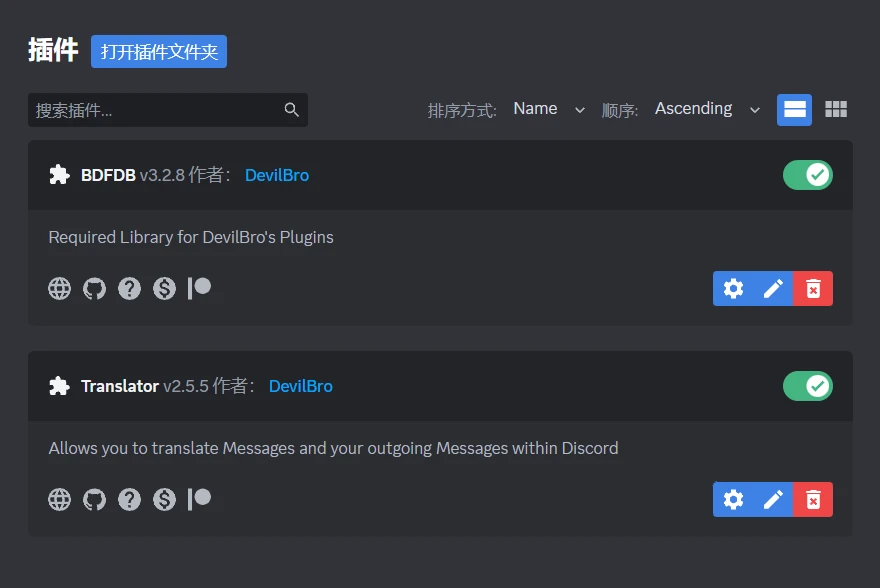Viewport: 880px width, 588px height.
Task: Click the v2.5.5 version text
Action: (x=186, y=386)
